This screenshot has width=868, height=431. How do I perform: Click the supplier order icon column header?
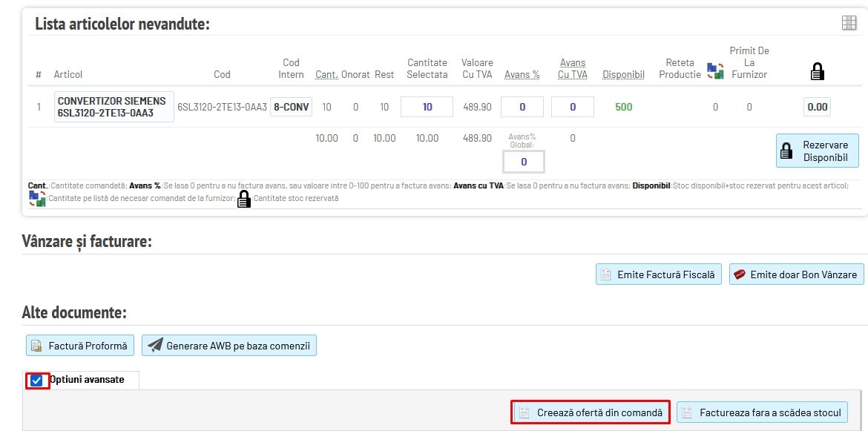click(x=714, y=71)
